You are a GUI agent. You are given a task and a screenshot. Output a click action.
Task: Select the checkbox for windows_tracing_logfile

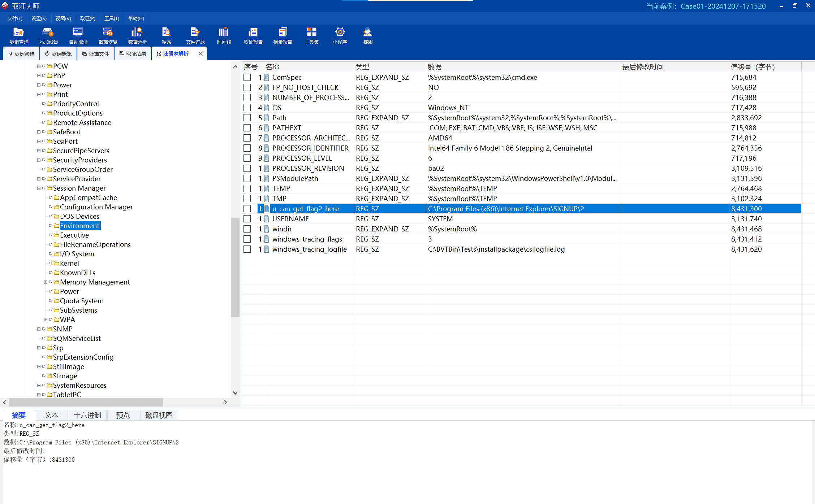pos(247,249)
